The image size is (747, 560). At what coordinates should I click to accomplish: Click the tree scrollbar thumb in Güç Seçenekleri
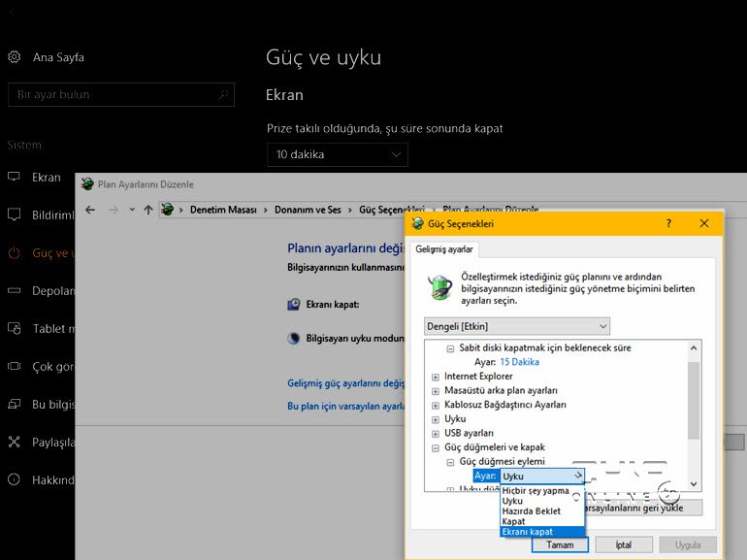pos(694,400)
